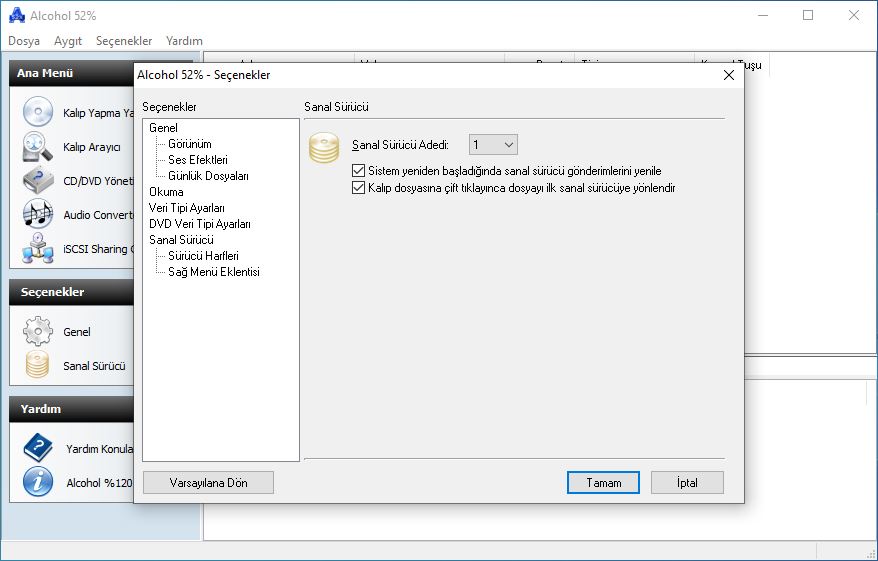Open the Dosya menu
This screenshot has height=561, width=878.
tap(24, 41)
